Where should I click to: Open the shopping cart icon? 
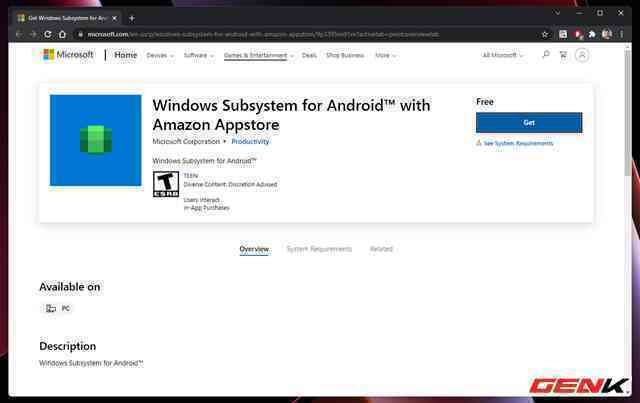coord(563,55)
